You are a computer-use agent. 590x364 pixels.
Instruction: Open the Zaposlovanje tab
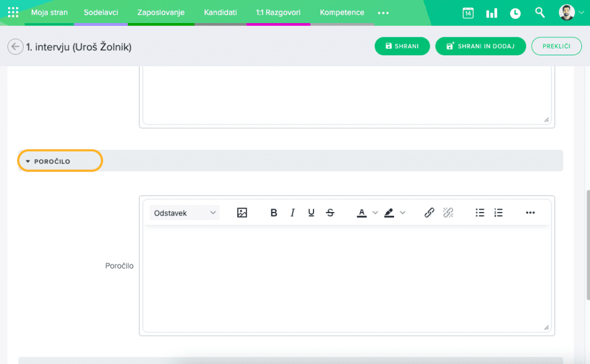[161, 12]
